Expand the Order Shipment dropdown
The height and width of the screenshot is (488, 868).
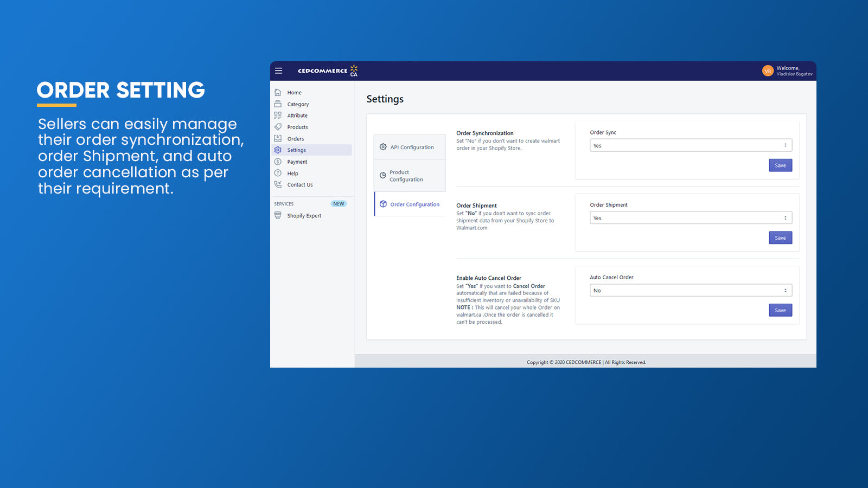point(690,218)
